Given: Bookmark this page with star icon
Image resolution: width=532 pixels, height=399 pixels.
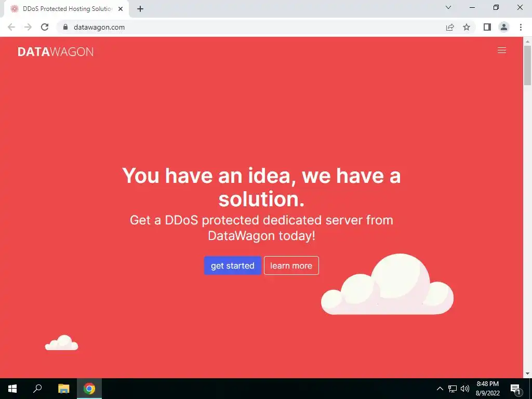Looking at the screenshot, I should coord(467,27).
